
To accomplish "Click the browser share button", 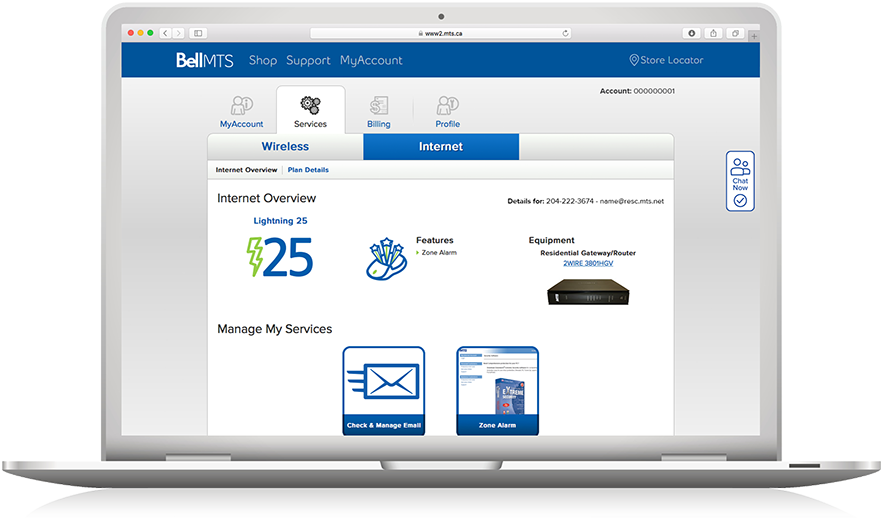I will [713, 33].
